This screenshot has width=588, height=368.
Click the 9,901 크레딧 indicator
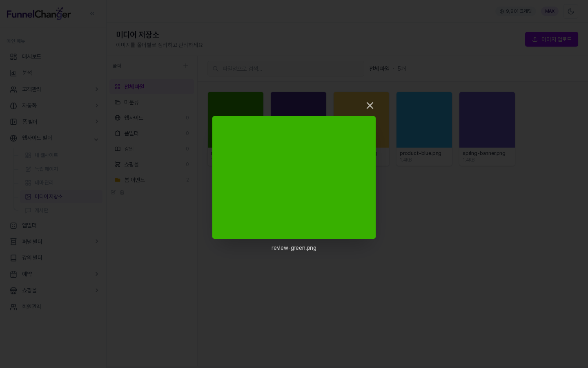pos(516,11)
